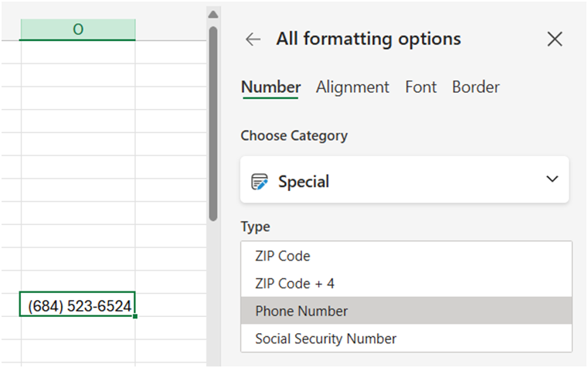The height and width of the screenshot is (368, 588).
Task: Click the fill handle on selected cell
Action: tap(135, 316)
